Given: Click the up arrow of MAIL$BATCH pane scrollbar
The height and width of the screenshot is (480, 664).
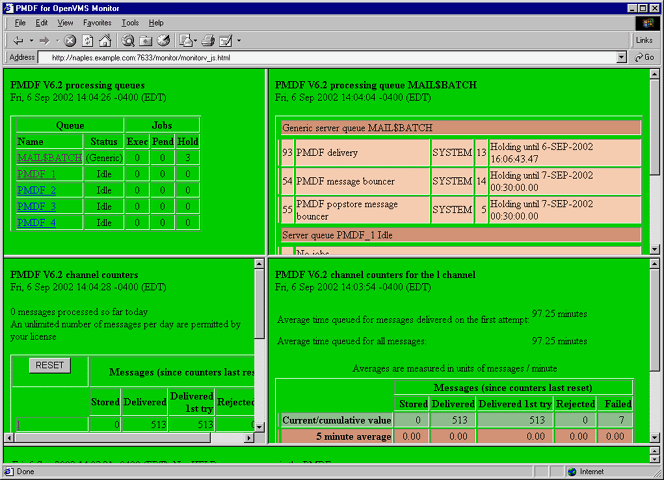Looking at the screenshot, I should coord(654,74).
